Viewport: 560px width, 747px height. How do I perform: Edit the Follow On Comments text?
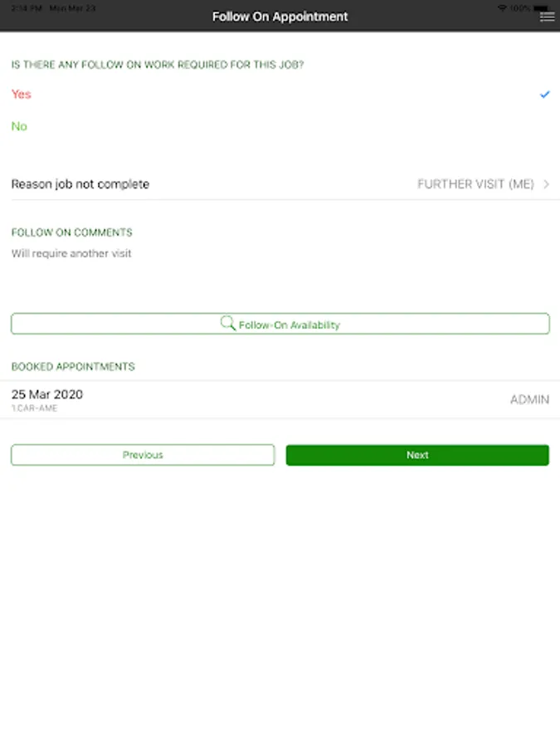tap(71, 254)
